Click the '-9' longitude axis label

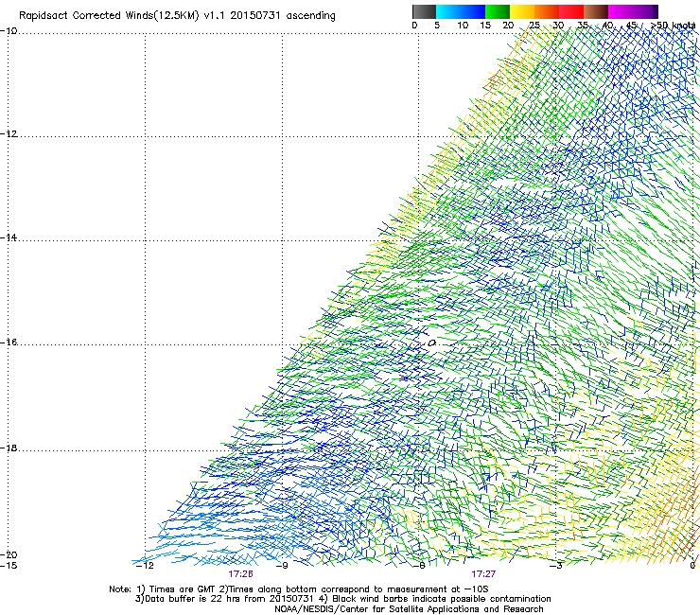282,566
